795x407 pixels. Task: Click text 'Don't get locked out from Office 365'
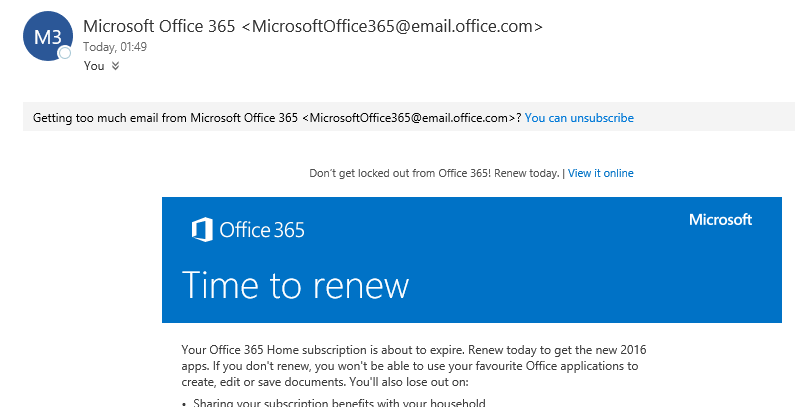399,173
